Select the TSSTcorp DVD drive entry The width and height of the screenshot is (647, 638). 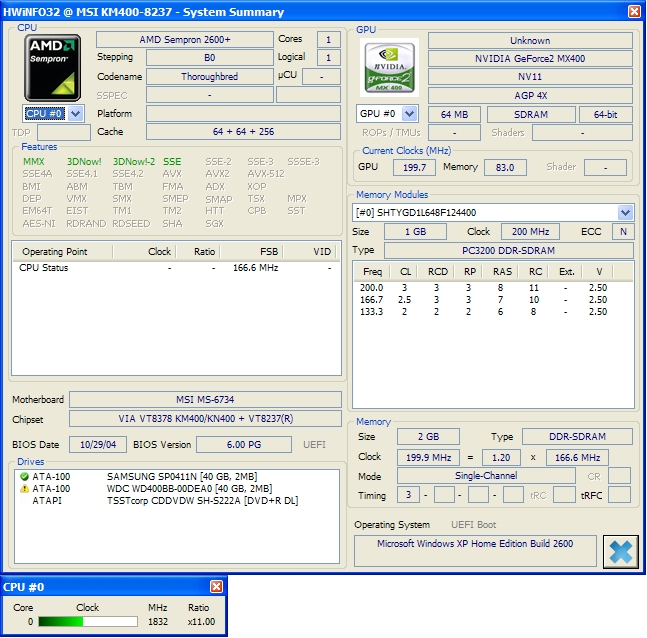[x=202, y=500]
